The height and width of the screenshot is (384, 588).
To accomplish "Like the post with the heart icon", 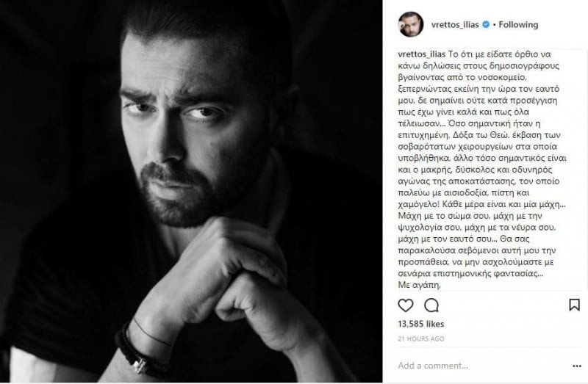I will (x=406, y=305).
